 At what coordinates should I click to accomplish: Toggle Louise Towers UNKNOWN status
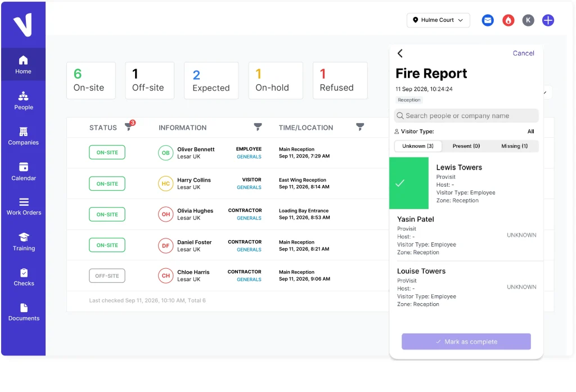pyautogui.click(x=521, y=287)
